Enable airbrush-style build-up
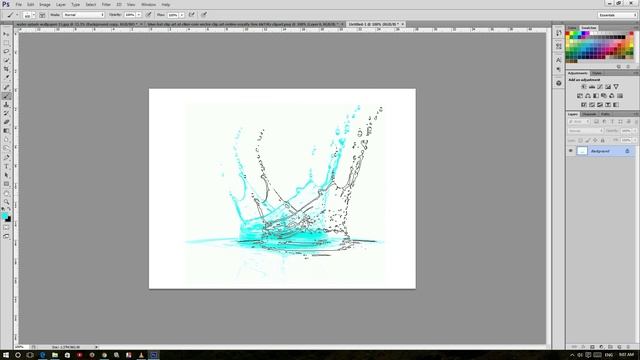 [x=191, y=15]
